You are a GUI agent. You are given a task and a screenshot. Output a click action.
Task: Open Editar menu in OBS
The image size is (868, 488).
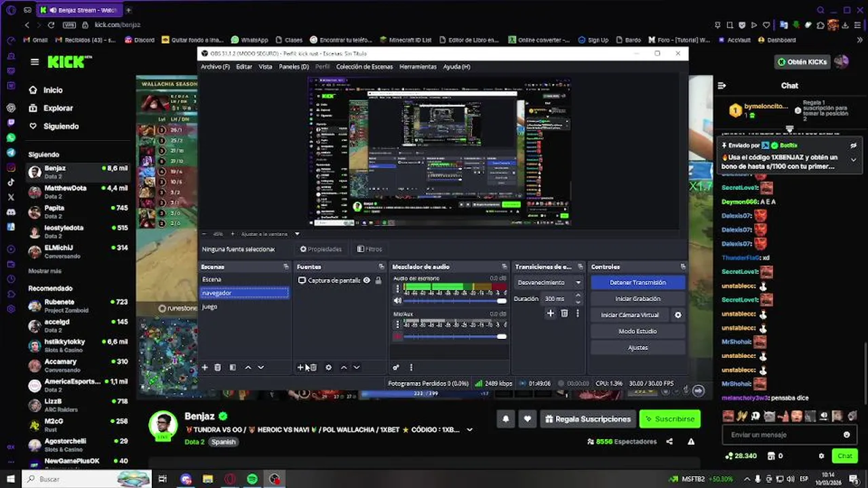pyautogui.click(x=244, y=67)
